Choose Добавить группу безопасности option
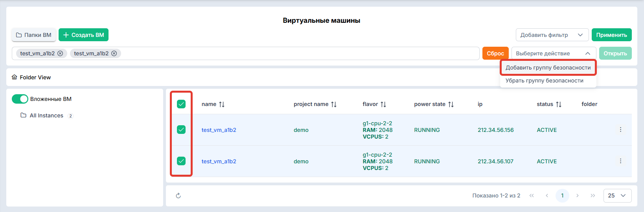Image resolution: width=644 pixels, height=212 pixels. click(x=548, y=68)
